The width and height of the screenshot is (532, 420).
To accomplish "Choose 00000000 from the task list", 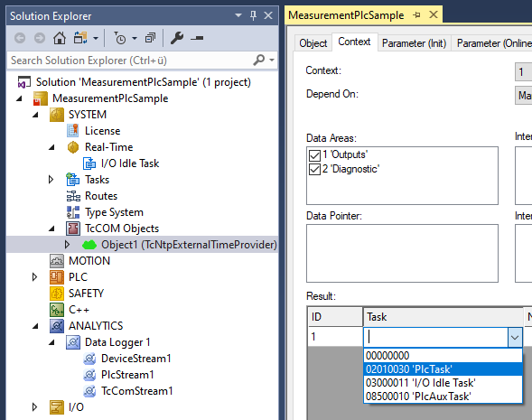I will point(443,356).
